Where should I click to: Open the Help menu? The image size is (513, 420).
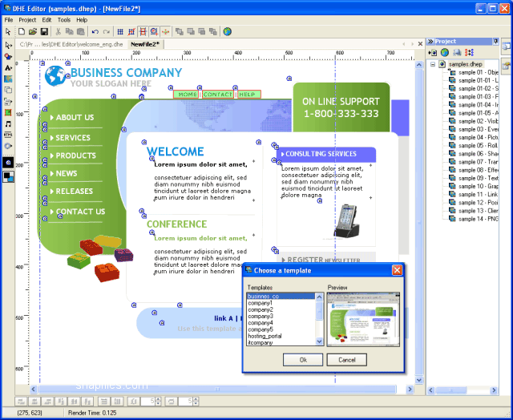tap(82, 20)
